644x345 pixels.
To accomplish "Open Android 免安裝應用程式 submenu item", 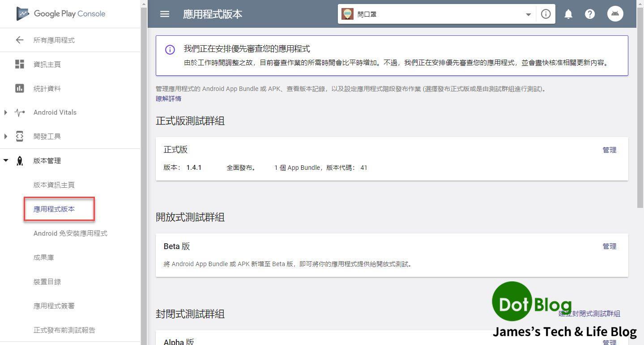I will (x=70, y=233).
